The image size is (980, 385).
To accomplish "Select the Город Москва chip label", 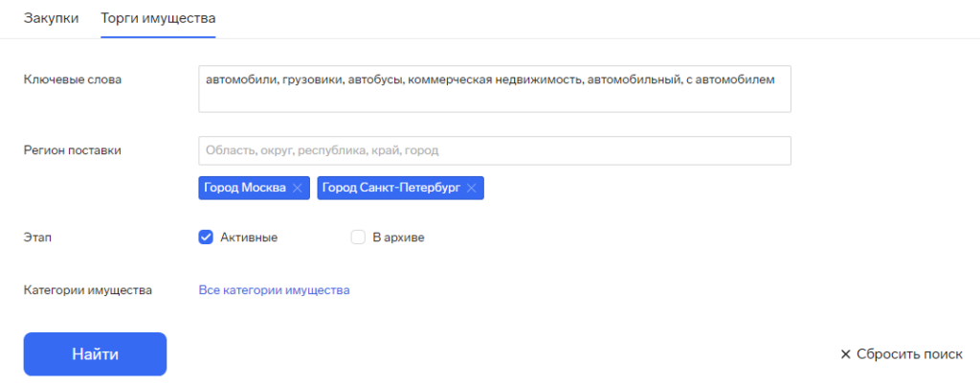I will click(245, 189).
